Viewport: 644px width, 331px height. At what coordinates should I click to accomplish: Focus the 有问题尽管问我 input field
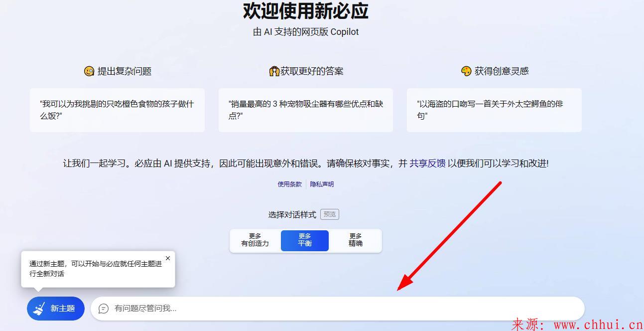337,309
